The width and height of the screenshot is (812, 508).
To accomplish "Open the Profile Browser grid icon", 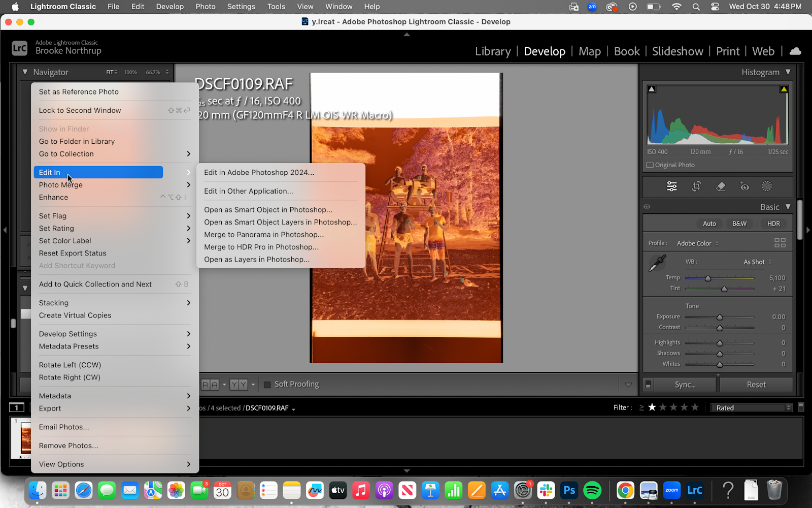I will point(780,243).
